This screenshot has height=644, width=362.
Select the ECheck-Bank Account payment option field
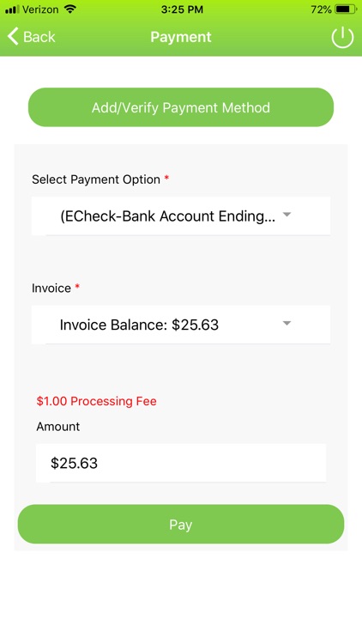pyautogui.click(x=181, y=216)
